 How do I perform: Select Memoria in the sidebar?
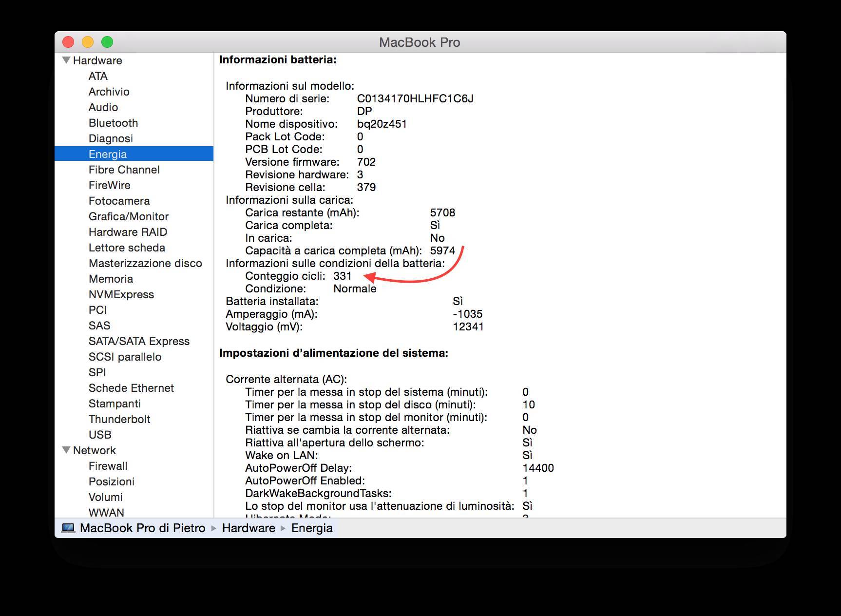(111, 279)
